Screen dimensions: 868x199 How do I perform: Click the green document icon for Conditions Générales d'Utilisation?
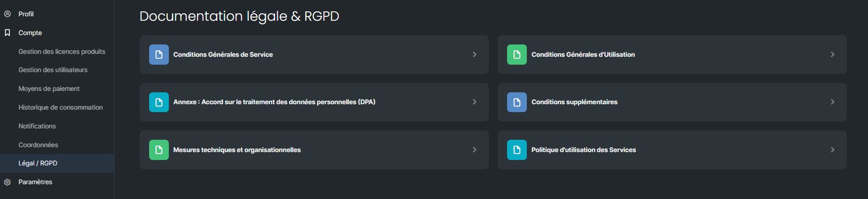517,54
